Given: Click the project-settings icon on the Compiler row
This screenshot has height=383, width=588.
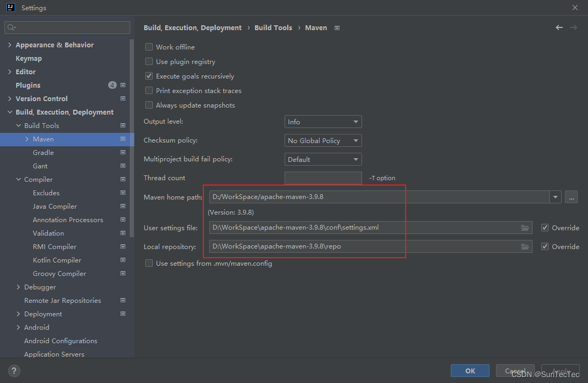Looking at the screenshot, I should [123, 179].
